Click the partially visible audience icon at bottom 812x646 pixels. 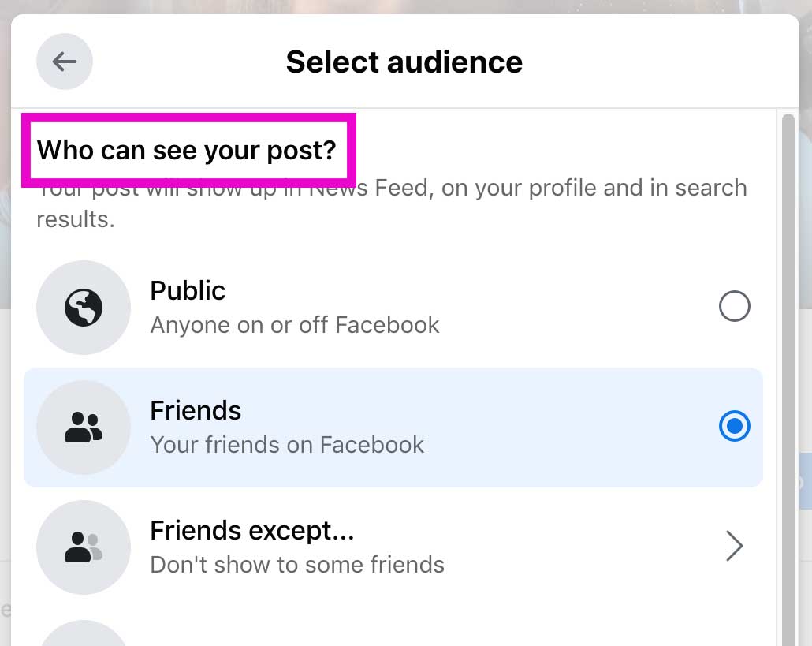tap(84, 635)
